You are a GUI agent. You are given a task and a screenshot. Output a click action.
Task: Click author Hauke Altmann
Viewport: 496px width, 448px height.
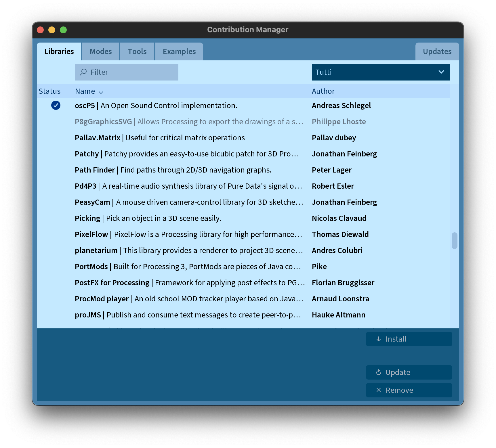pyautogui.click(x=338, y=315)
